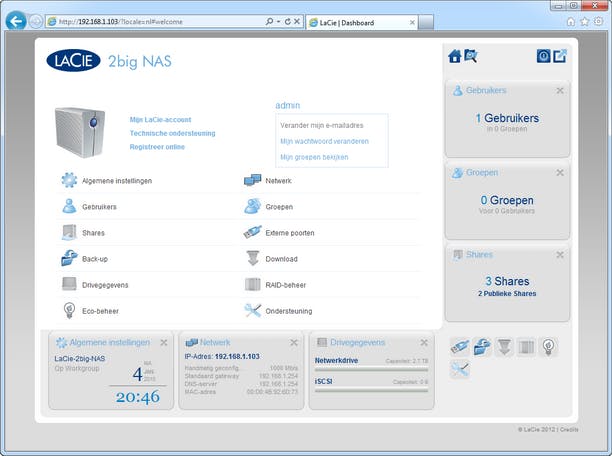Close the Netwerk widget

point(294,342)
